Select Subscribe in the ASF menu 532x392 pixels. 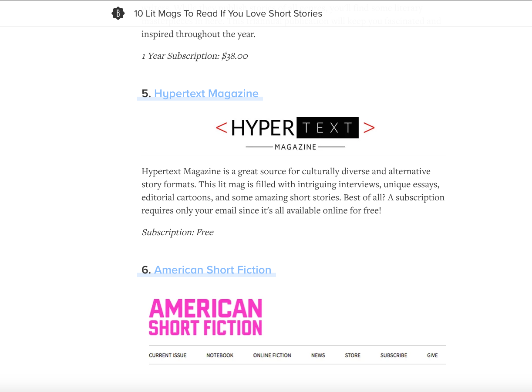coord(394,355)
